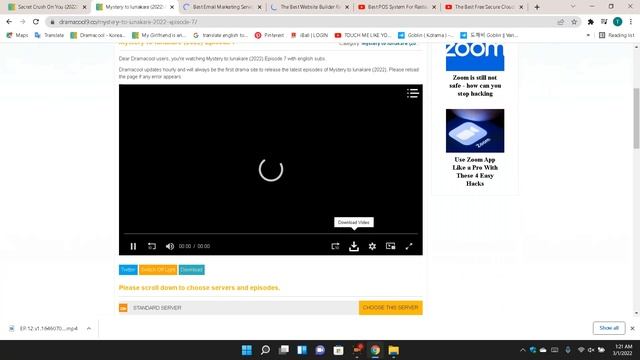Image resolution: width=640 pixels, height=360 pixels.
Task: Open the playlist menu icon in player
Action: (x=413, y=93)
